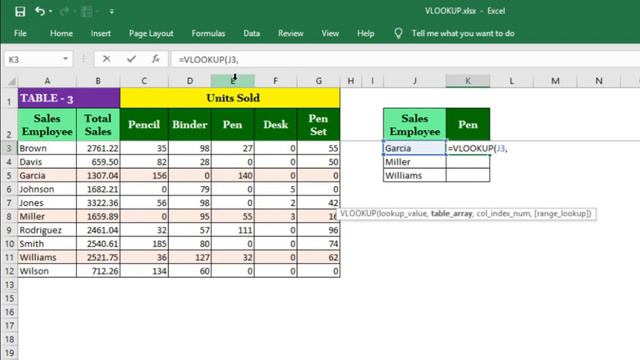Click Select All corner triangle
Image resolution: width=640 pixels, height=360 pixels.
[11, 81]
